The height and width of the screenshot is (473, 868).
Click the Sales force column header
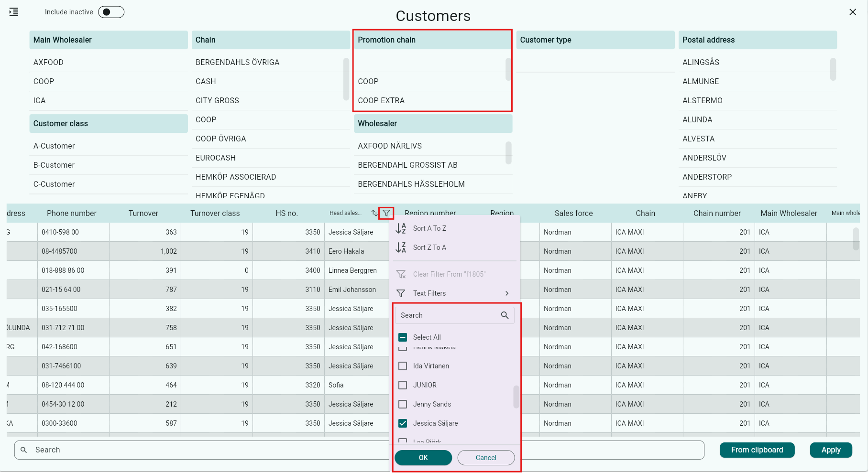pos(574,213)
